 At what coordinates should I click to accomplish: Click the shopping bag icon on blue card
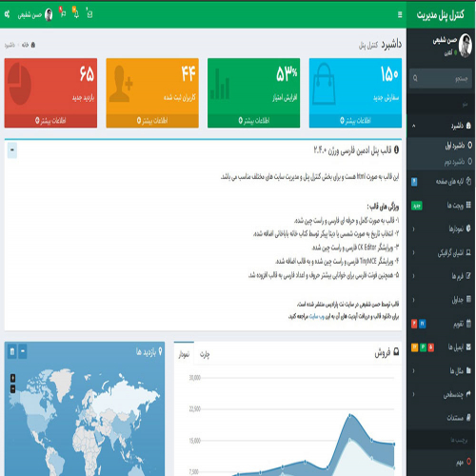pos(324,84)
